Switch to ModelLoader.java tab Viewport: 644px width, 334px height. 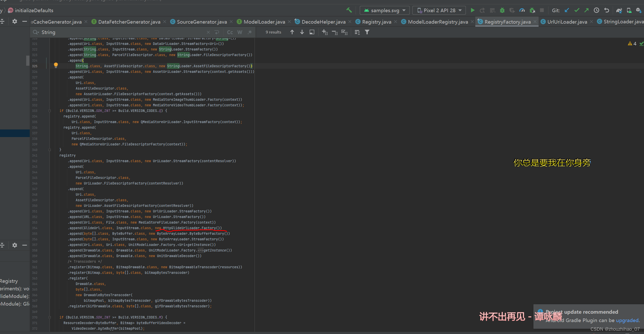pyautogui.click(x=264, y=22)
